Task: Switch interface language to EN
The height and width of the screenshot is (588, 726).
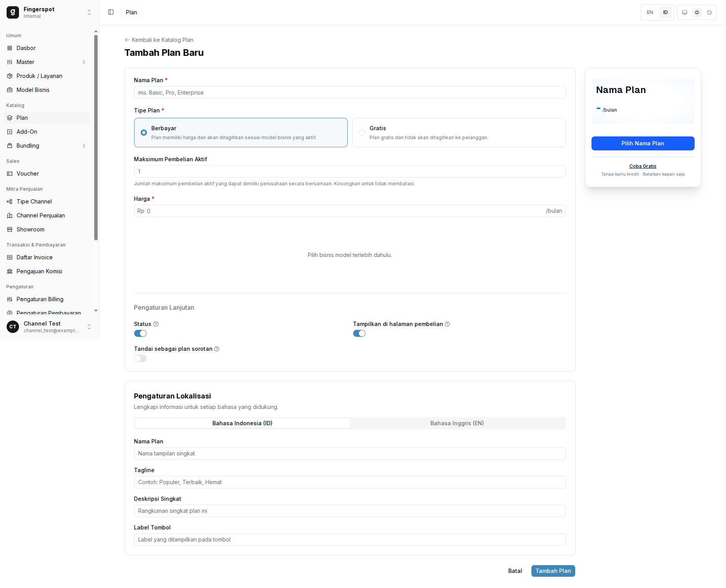Action: (x=650, y=12)
